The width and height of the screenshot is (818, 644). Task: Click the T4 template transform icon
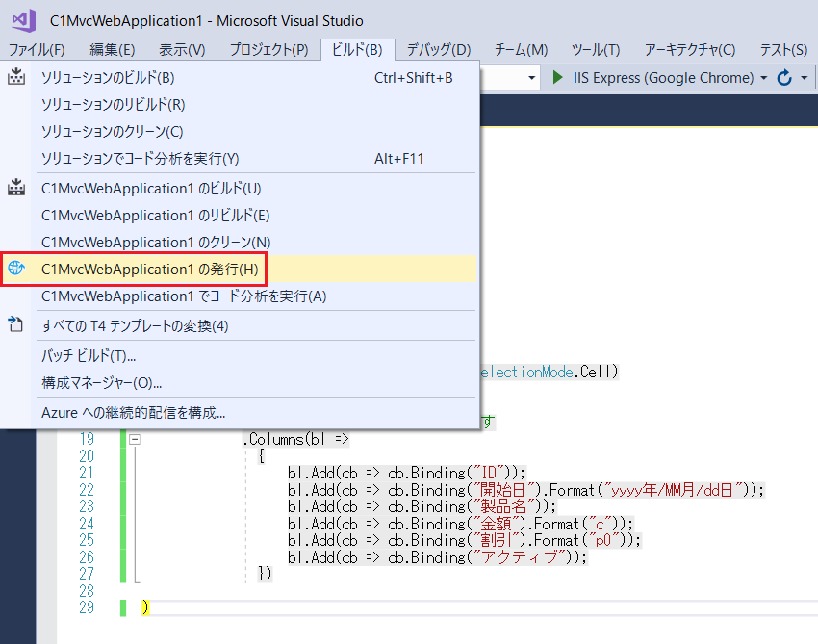click(x=16, y=324)
